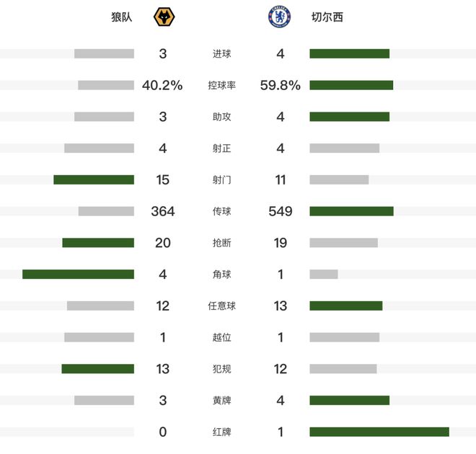The image size is (476, 454).
Task: Click Chelsea's 549 passes value
Action: (281, 211)
